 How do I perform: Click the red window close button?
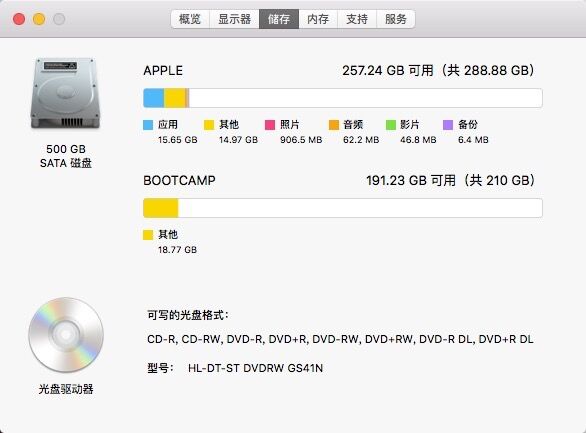pos(19,19)
